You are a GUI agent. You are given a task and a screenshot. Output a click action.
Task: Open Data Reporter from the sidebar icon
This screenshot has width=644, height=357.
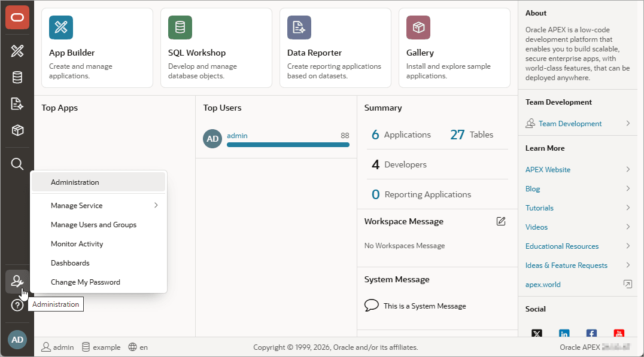[x=17, y=104]
